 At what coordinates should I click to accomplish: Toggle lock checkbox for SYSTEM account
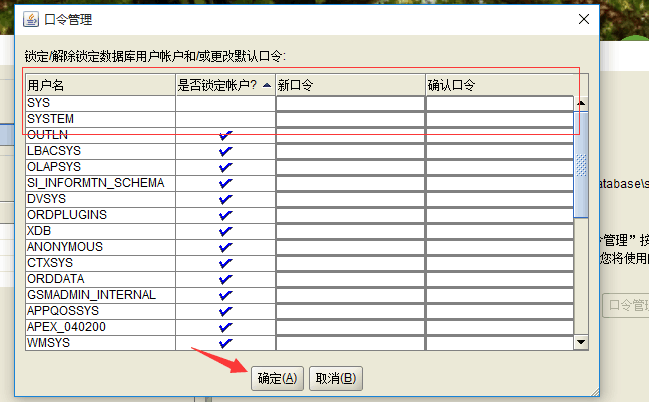[x=226, y=120]
